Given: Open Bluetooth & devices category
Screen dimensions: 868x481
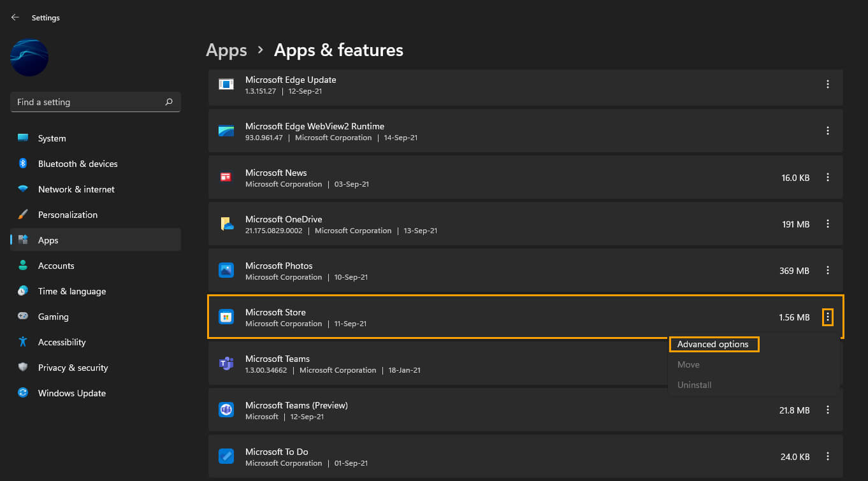Looking at the screenshot, I should coord(96,164).
